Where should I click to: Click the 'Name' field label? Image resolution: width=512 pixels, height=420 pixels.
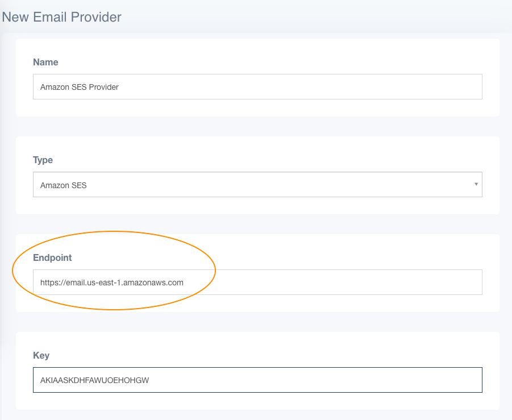click(x=45, y=62)
